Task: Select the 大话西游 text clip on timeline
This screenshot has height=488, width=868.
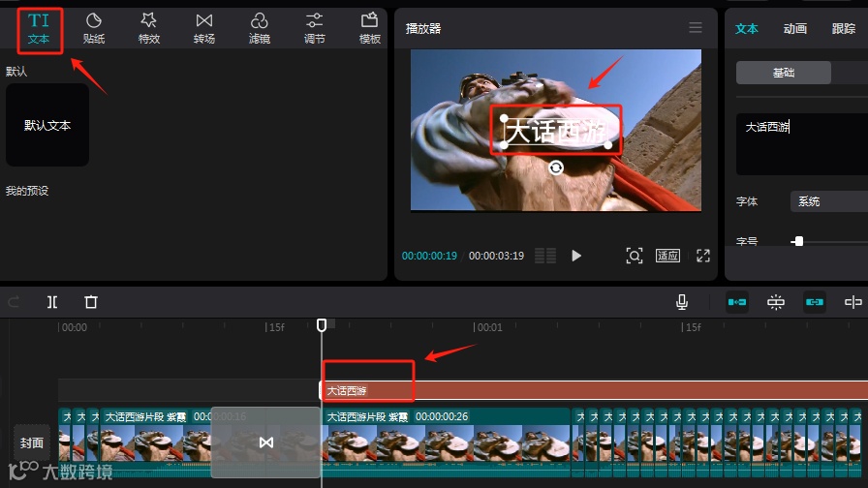Action: tap(594, 390)
